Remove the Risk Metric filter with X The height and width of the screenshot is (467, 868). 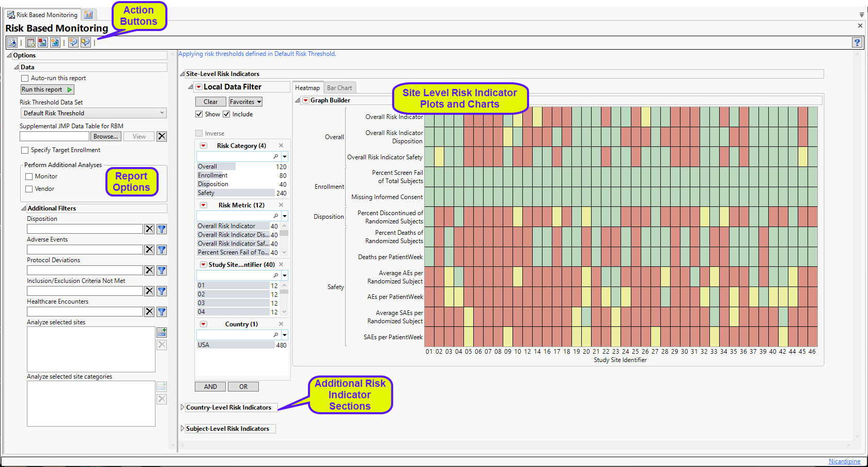click(x=281, y=205)
